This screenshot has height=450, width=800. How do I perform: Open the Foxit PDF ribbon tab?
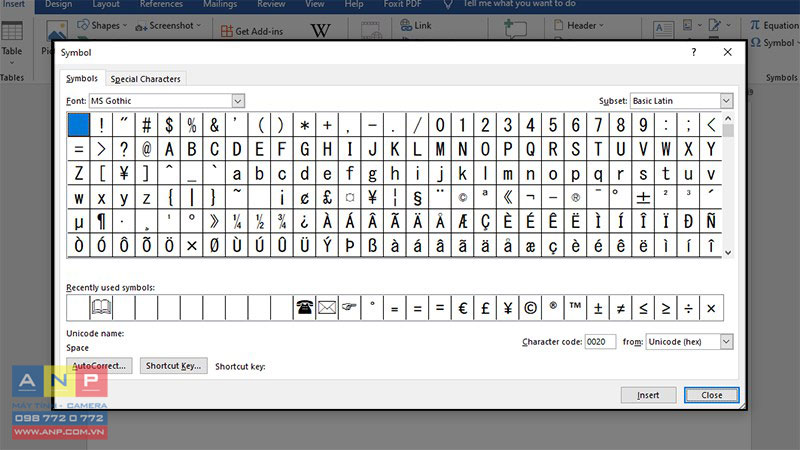(403, 4)
